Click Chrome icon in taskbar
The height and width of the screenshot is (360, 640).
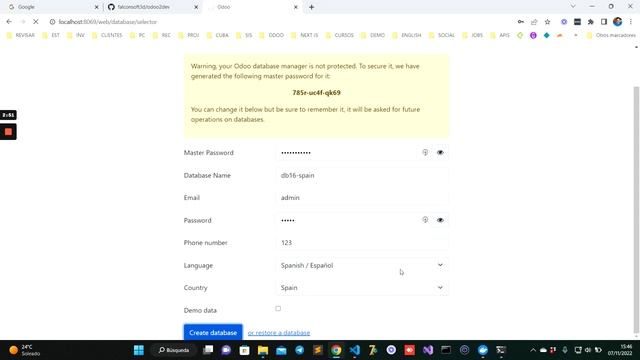[336, 350]
